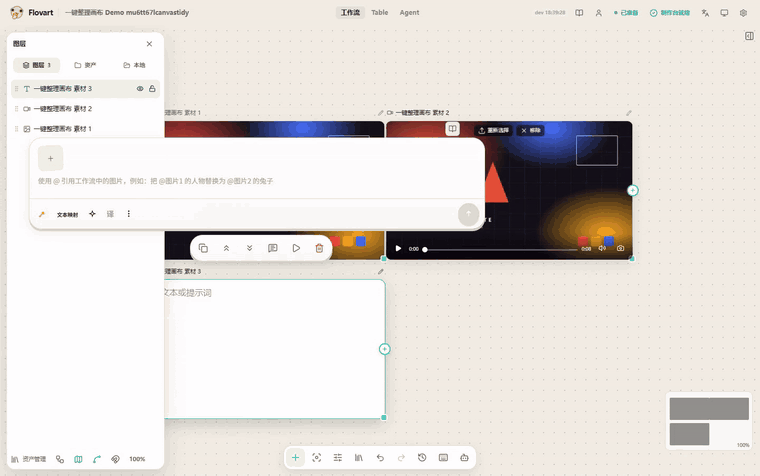The height and width of the screenshot is (476, 760).
Task: Click the reselect upload button on video
Action: click(493, 130)
